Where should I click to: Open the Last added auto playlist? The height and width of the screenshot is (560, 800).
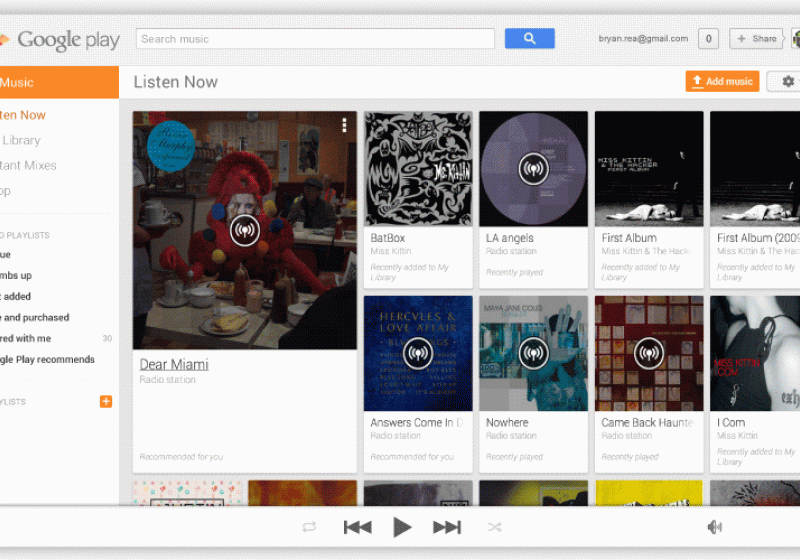click(16, 296)
